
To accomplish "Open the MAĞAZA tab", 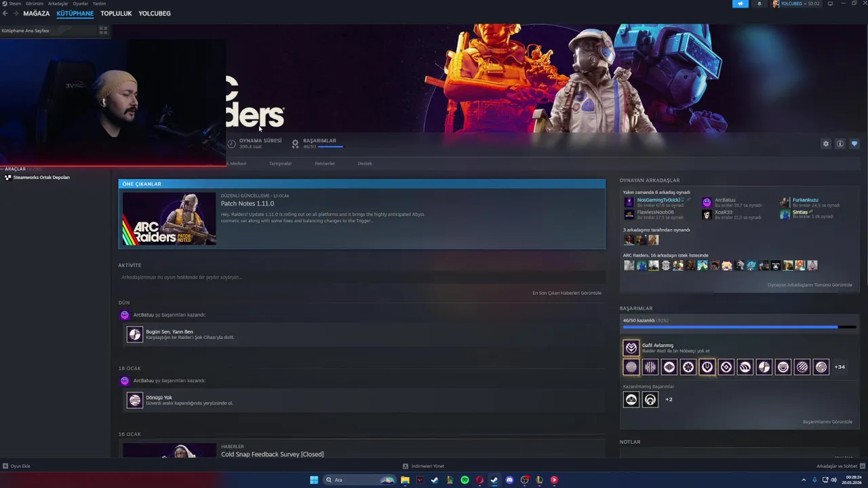I will 37,14.
